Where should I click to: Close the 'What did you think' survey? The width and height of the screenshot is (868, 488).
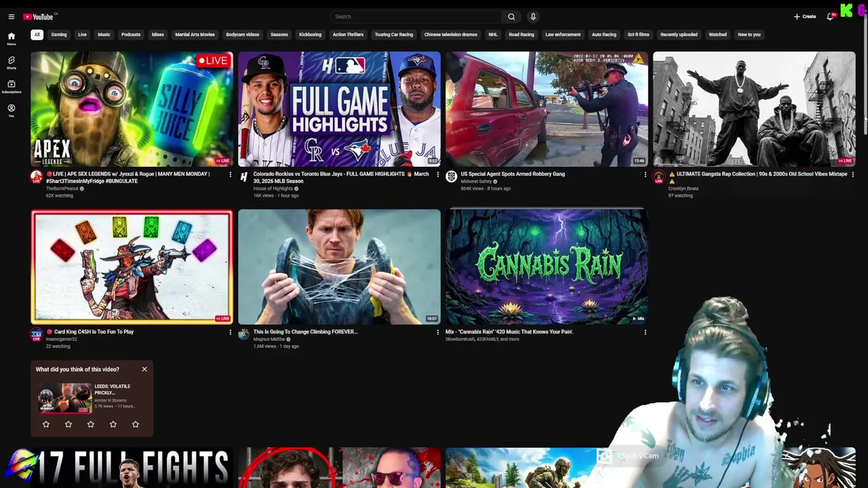pos(144,369)
